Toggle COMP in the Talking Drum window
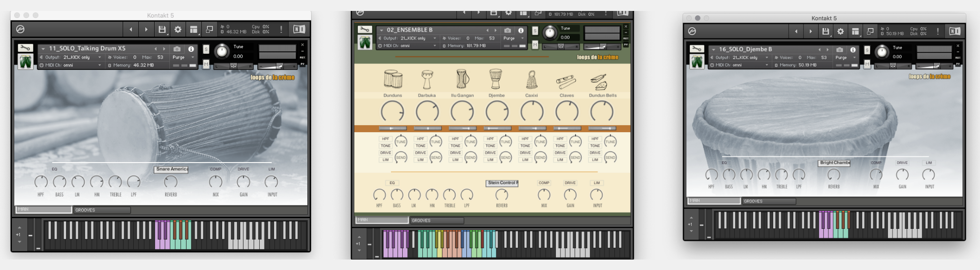980x270 pixels. (x=216, y=169)
